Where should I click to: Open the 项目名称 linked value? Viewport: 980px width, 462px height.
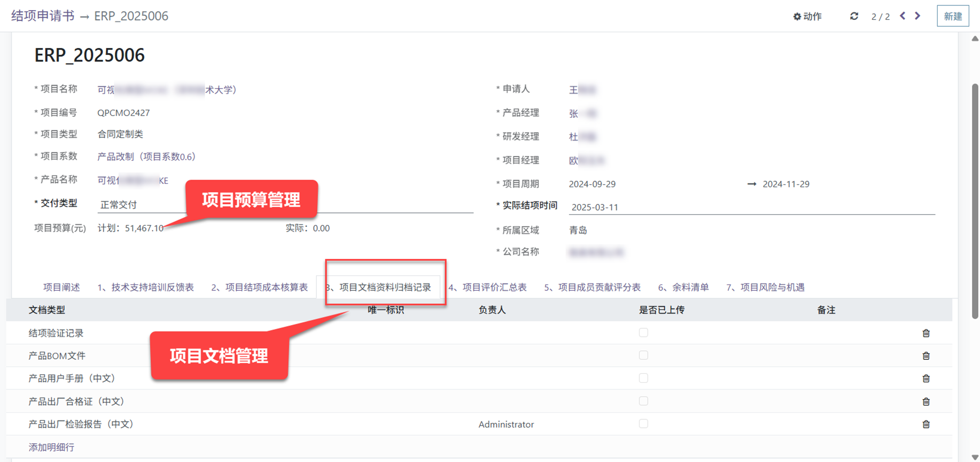pyautogui.click(x=167, y=90)
